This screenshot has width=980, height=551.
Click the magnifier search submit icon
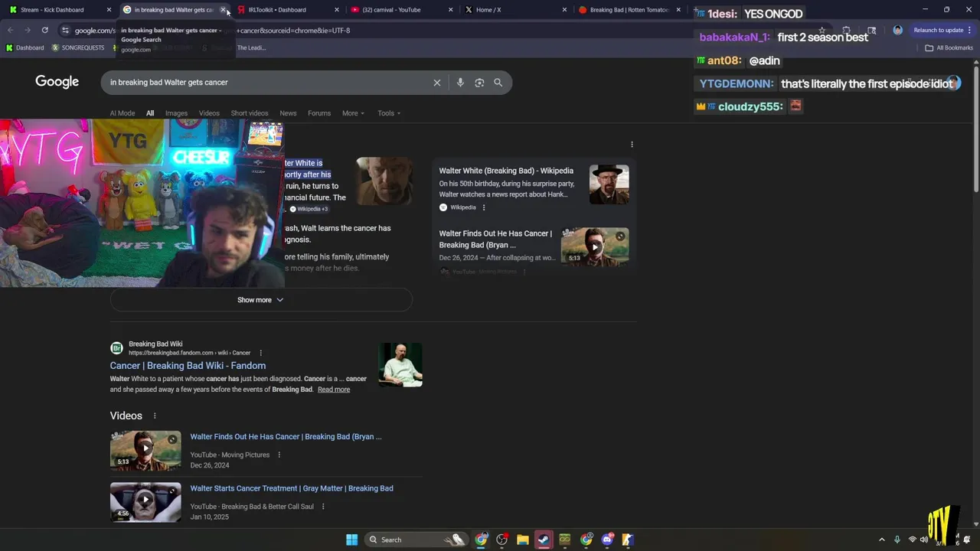click(x=498, y=83)
